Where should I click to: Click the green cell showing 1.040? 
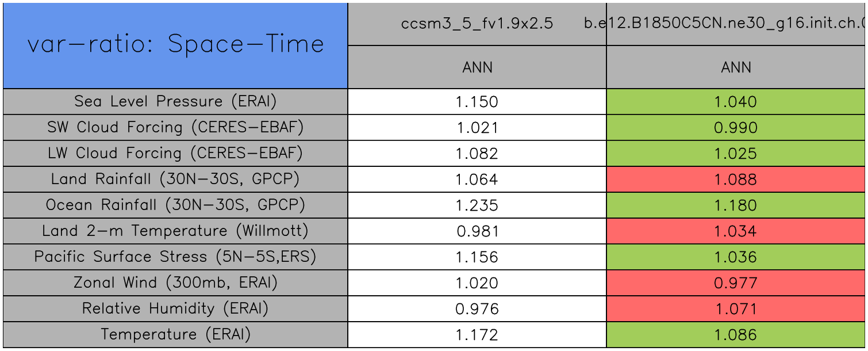click(736, 102)
